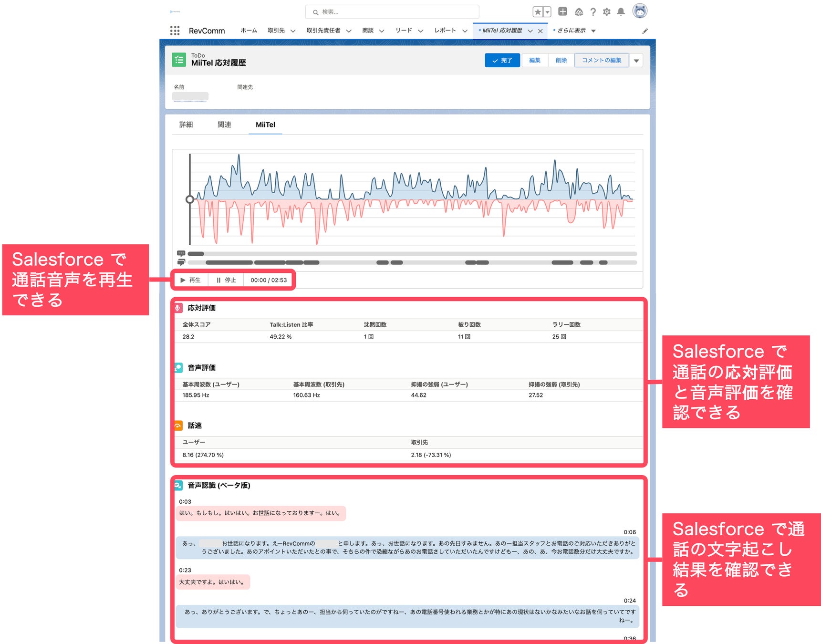
Task: Close the MiiTel 応対履歴 navigation tab
Action: click(540, 31)
